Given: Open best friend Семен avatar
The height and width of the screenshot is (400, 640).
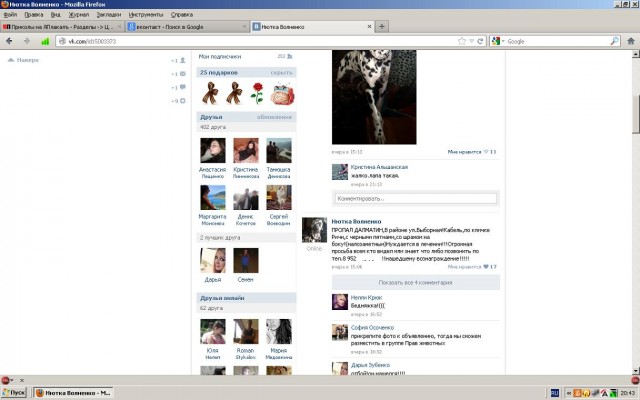Looking at the screenshot, I should pyautogui.click(x=246, y=260).
